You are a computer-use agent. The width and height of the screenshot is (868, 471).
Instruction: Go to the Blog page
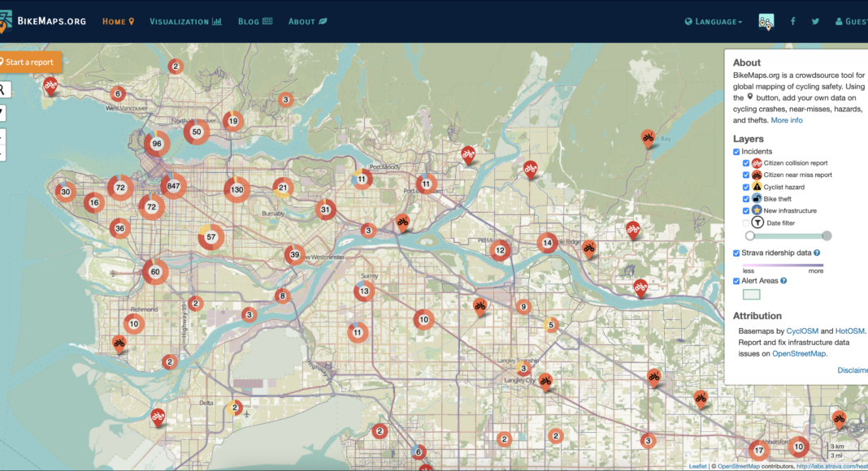(255, 21)
